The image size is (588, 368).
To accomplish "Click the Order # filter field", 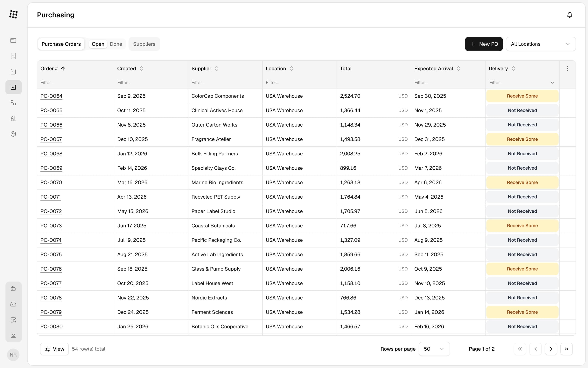I will [x=75, y=83].
